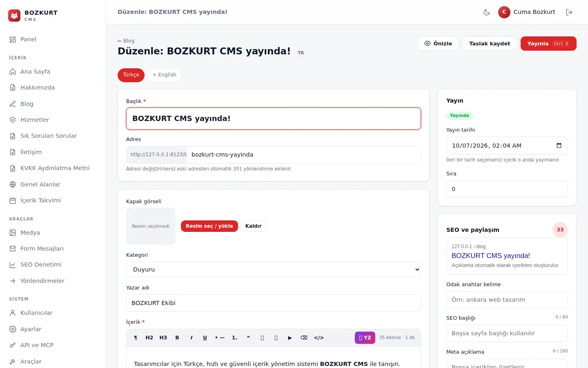Click the Odak anahtar kelime field

[x=507, y=300]
